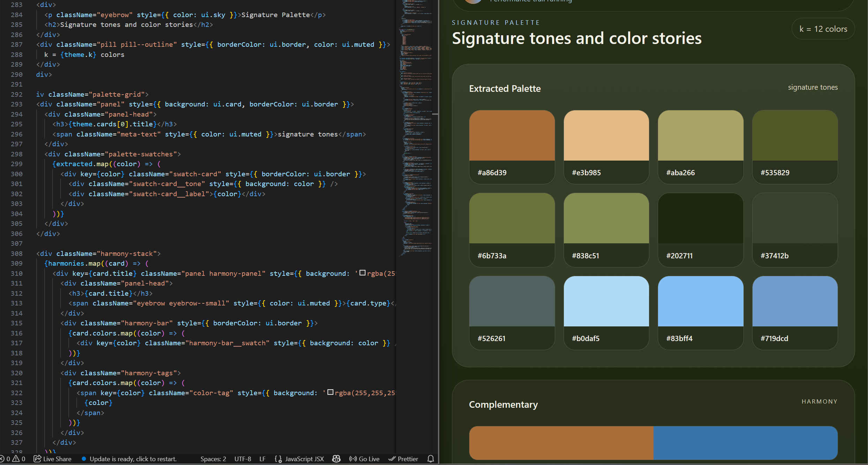868x465 pixels.
Task: Open the notifications bell icon
Action: click(431, 459)
